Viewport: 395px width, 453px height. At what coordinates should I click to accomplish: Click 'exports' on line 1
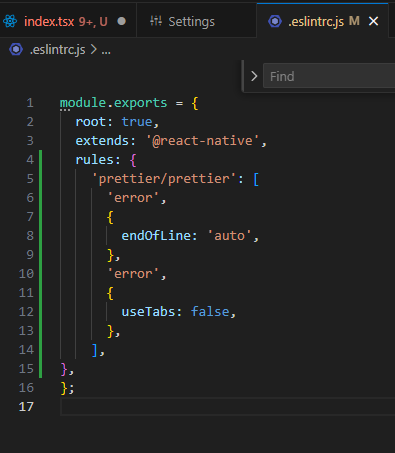[140, 103]
